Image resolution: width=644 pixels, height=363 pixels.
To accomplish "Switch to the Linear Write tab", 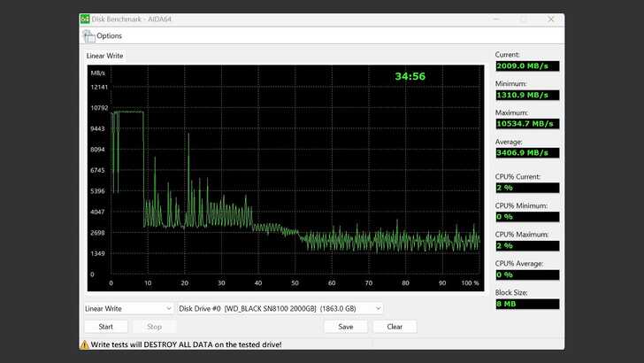I will (104, 56).
